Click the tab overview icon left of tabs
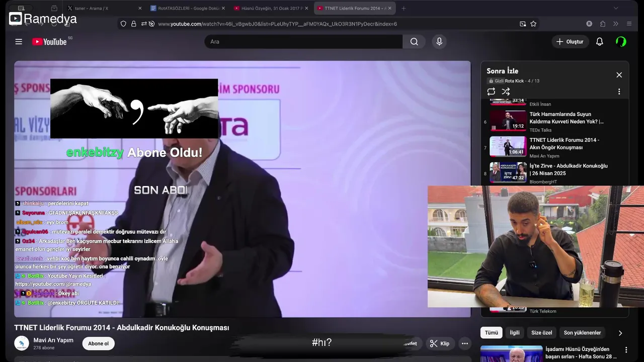Viewport: 644px width, 362px height. click(54, 8)
